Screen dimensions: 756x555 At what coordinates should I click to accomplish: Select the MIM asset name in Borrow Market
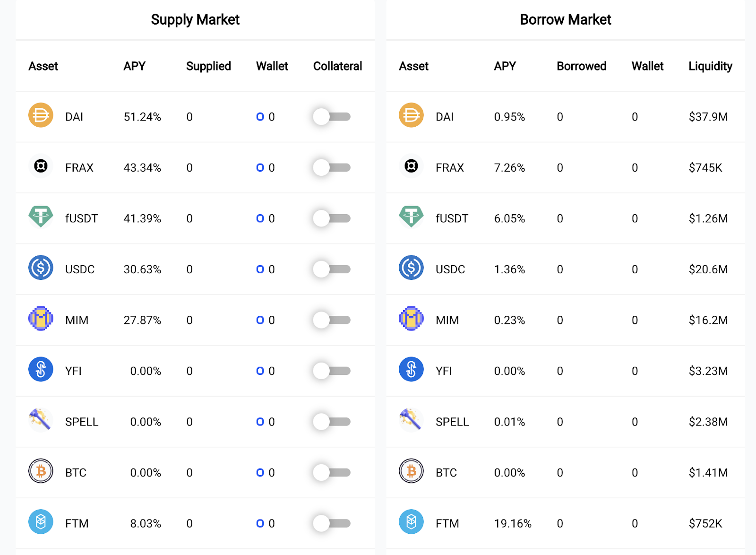point(447,321)
